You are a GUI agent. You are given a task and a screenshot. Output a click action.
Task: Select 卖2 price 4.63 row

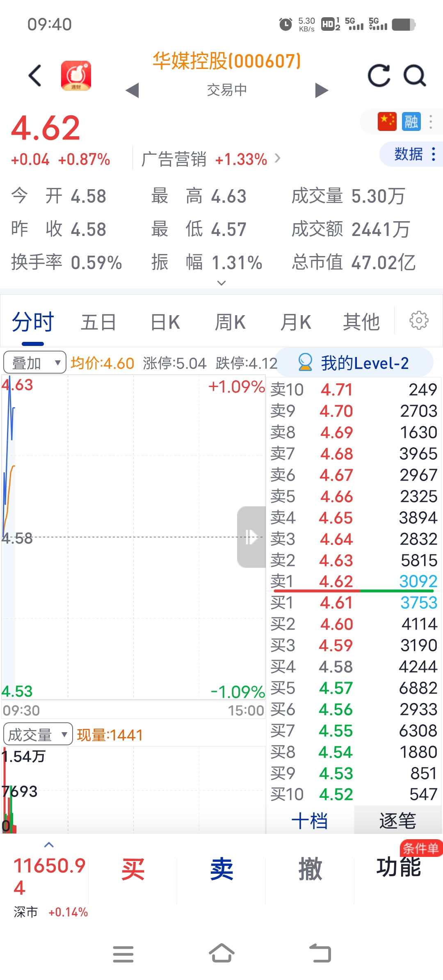(354, 560)
